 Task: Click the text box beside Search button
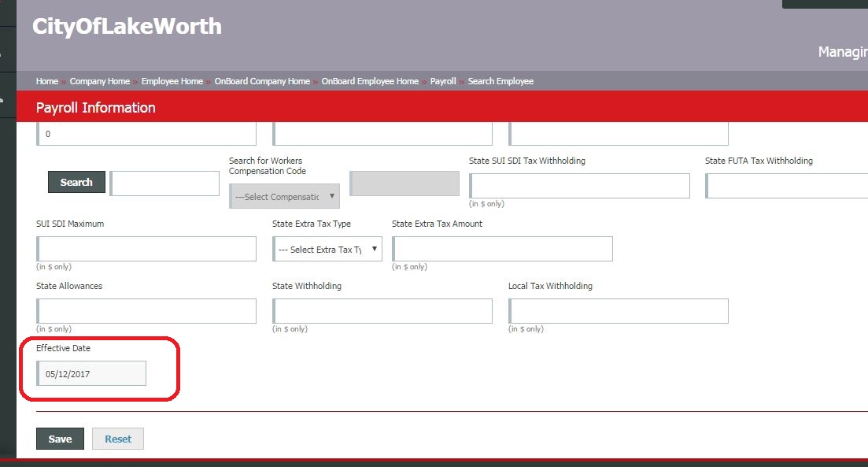click(165, 183)
